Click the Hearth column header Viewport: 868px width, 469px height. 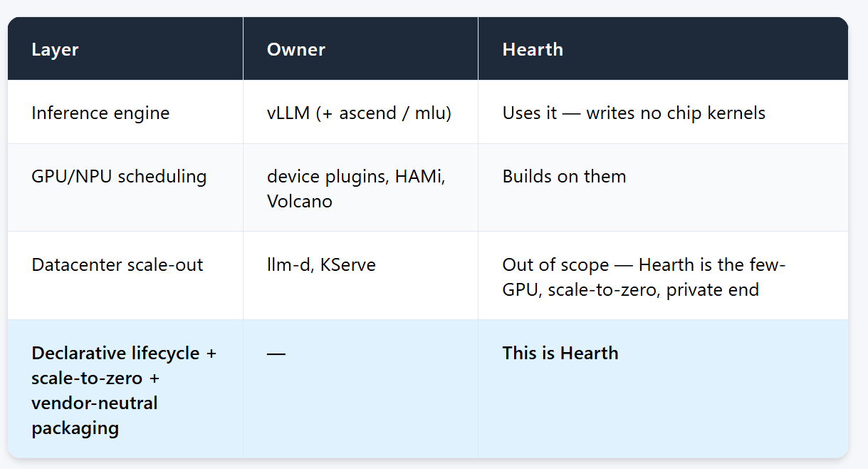pos(663,49)
